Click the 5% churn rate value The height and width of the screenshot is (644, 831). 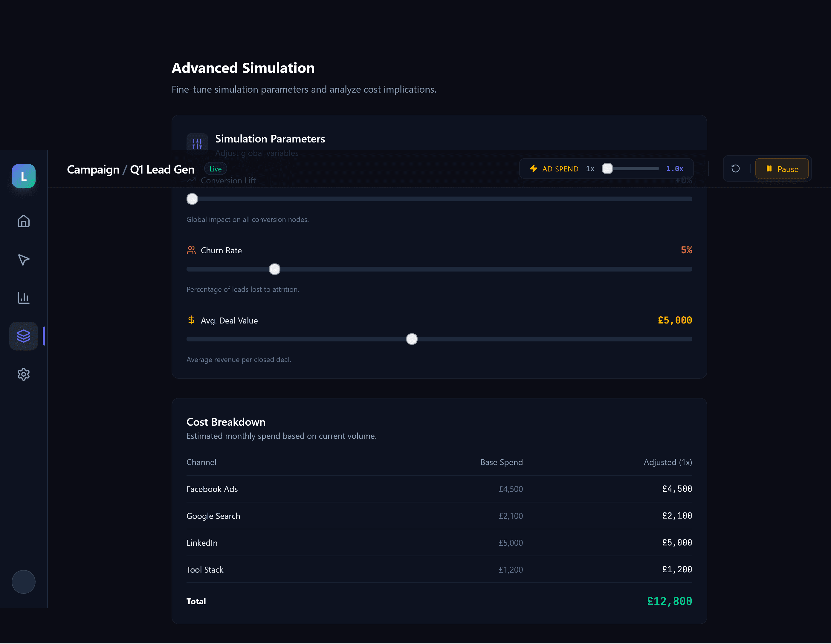click(686, 250)
